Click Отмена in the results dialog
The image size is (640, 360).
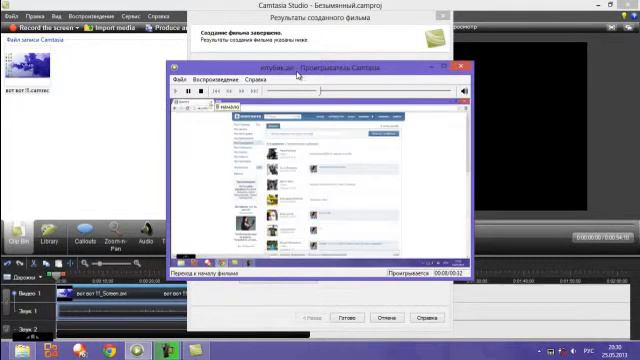387,318
